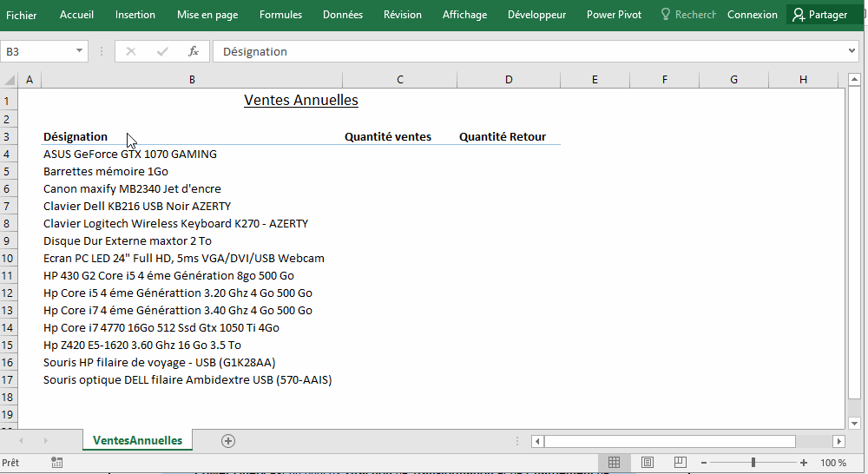Click the lightbulb Recherche search box
The image size is (868, 474).
(688, 15)
